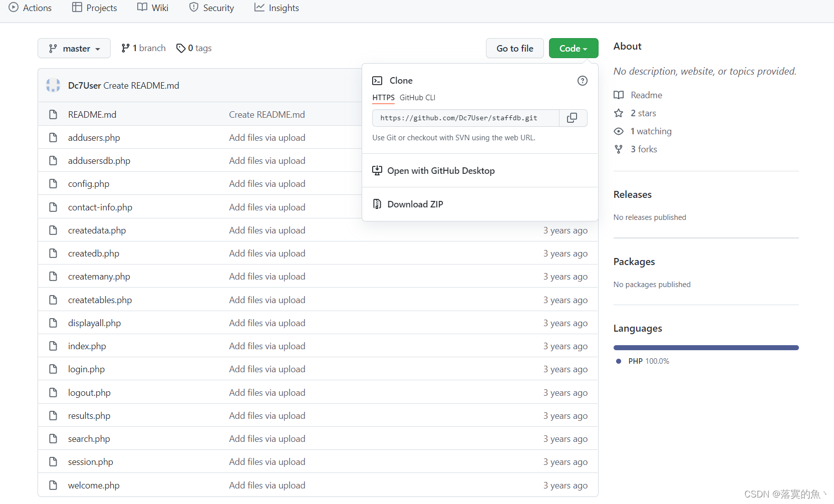Open the Clone help question-mark icon
The height and width of the screenshot is (504, 834).
pyautogui.click(x=583, y=81)
